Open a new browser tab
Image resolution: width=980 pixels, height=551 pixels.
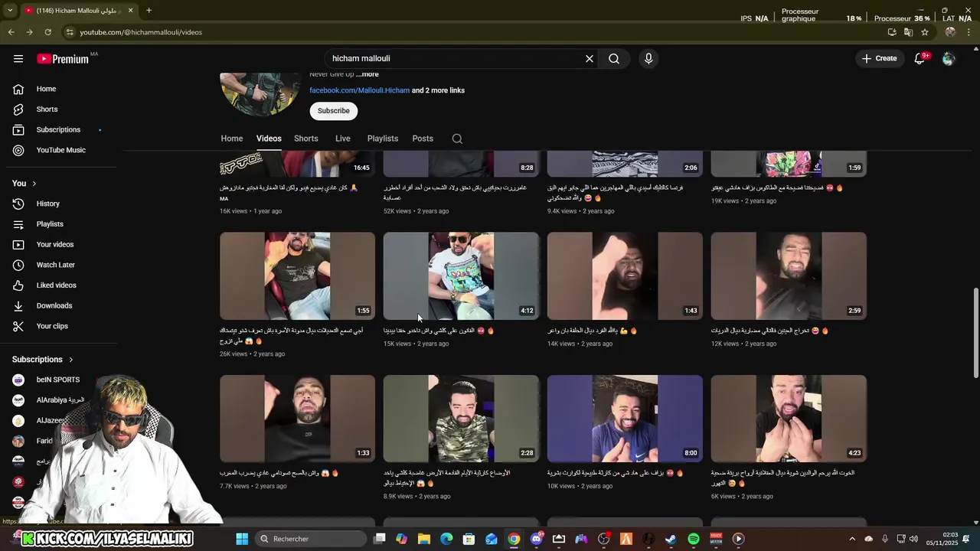click(x=149, y=11)
